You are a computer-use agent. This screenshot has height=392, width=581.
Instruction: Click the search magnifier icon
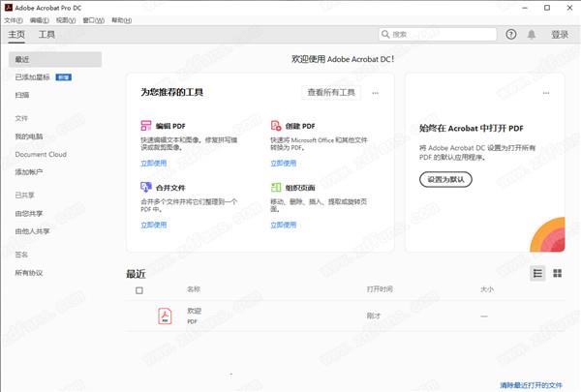pos(385,34)
